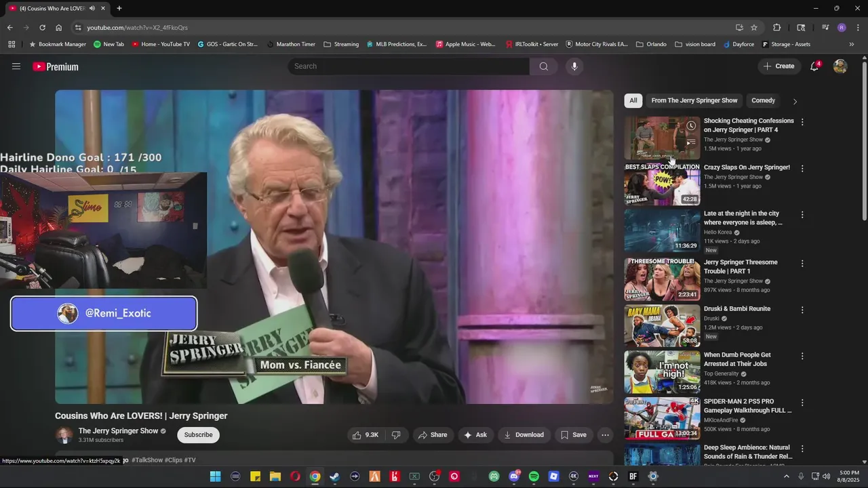The image size is (868, 488).
Task: Go to YouTube Premium home logo
Action: pos(56,66)
